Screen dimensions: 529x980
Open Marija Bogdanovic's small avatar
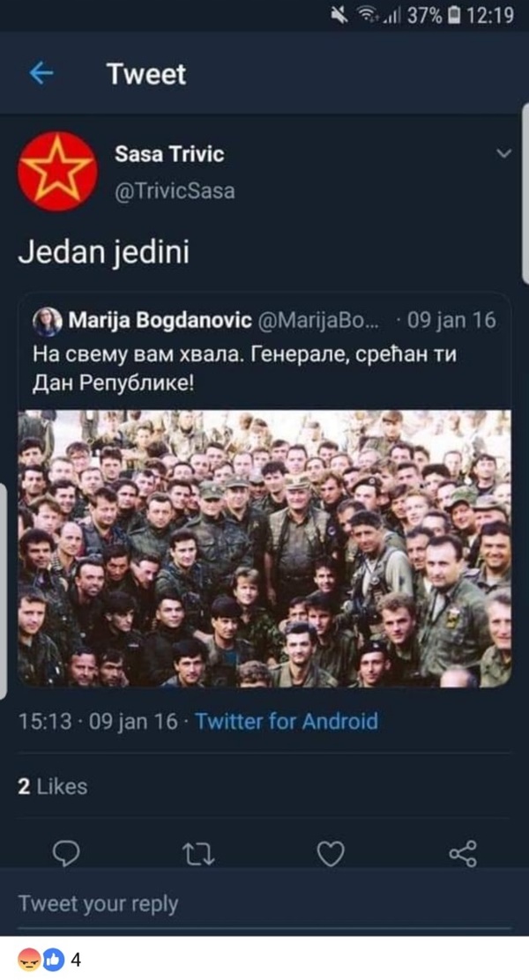tap(47, 323)
